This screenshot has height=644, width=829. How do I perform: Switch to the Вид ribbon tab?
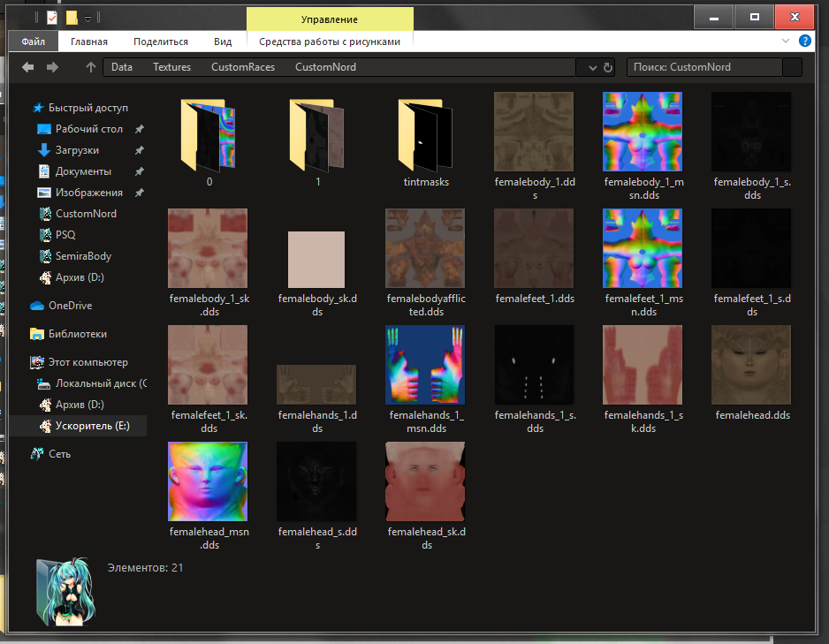point(223,42)
